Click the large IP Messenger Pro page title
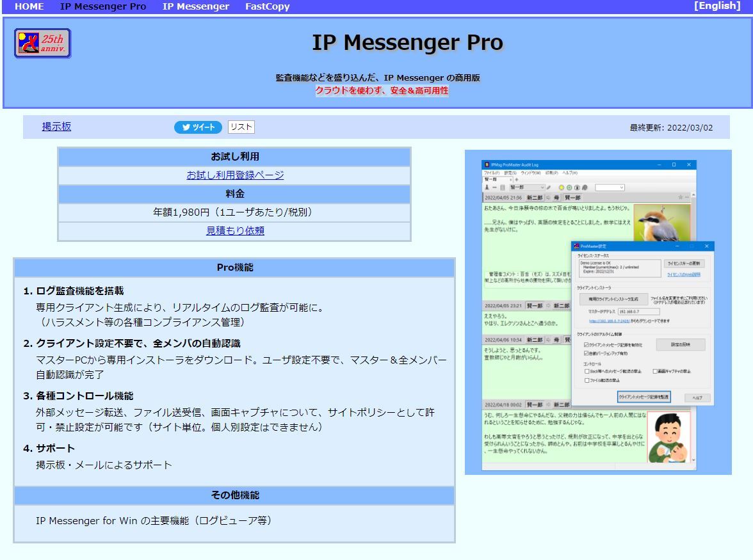 click(408, 42)
